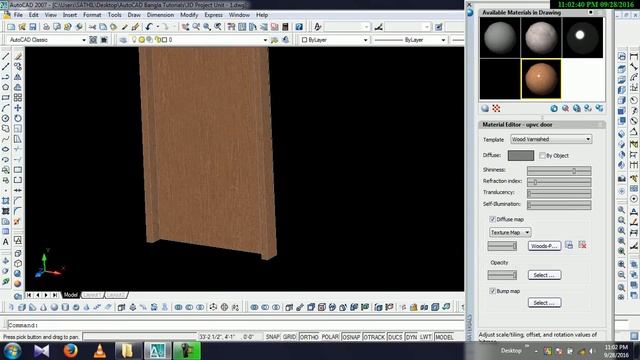Select the Line tool in Draw toolbar

coord(6,56)
